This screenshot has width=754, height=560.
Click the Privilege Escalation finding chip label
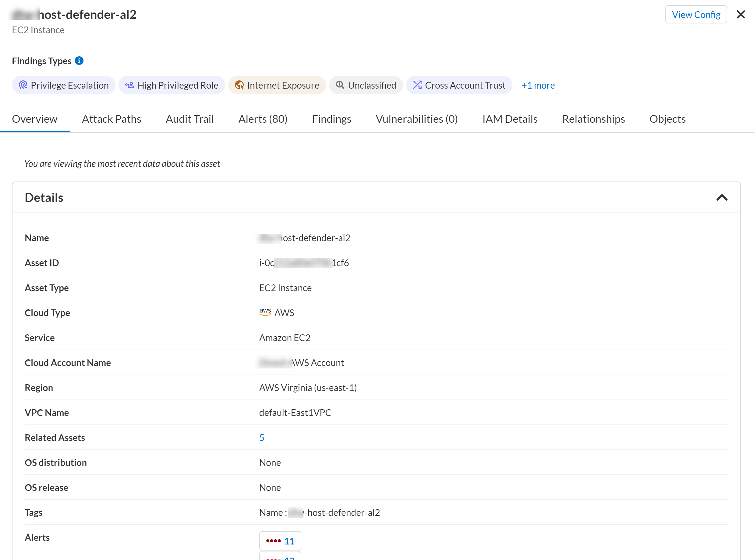point(69,85)
